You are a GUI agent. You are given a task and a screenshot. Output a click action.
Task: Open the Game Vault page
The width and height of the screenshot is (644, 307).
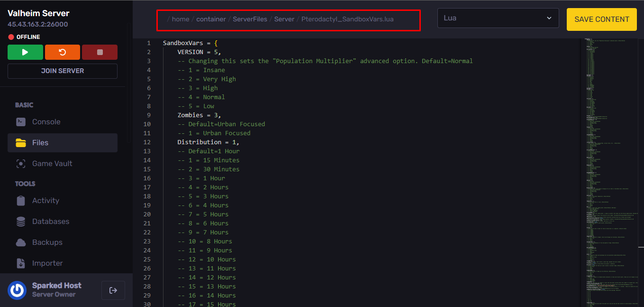pos(63,164)
